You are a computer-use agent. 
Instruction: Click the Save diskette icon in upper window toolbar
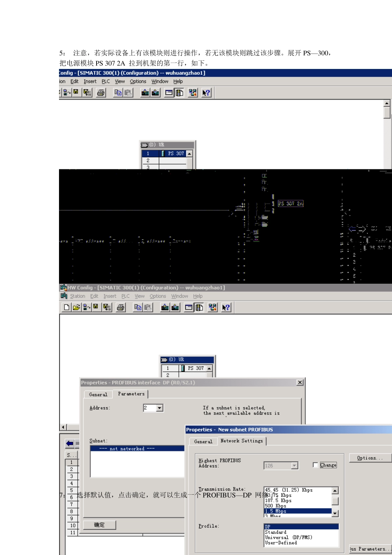pos(76,92)
